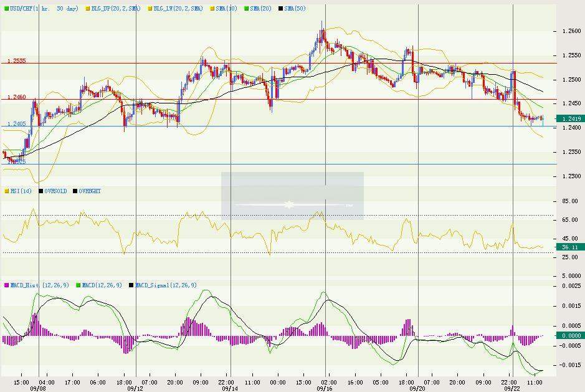Click the 1.2350 price axis label
The width and height of the screenshot is (585, 392).
point(571,152)
